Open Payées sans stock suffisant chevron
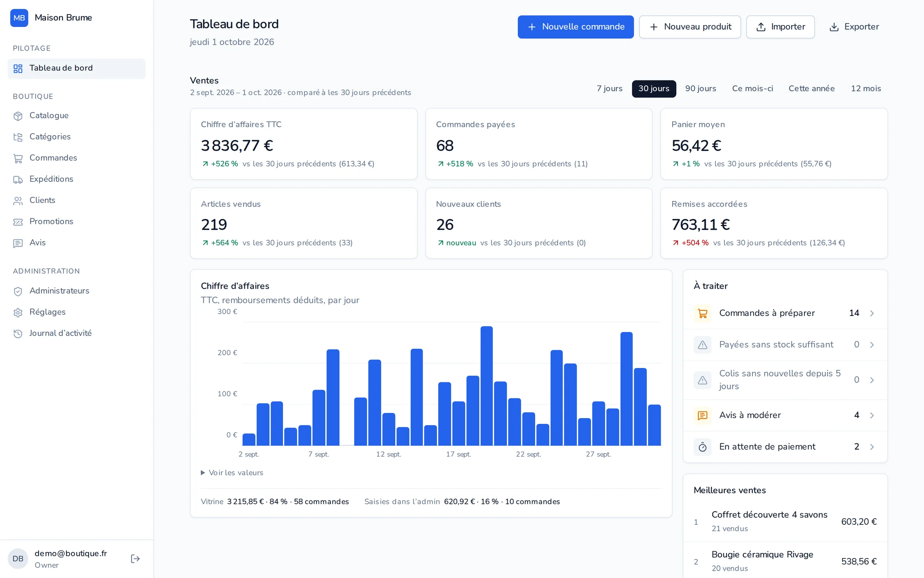The height and width of the screenshot is (578, 924). pyautogui.click(x=872, y=345)
